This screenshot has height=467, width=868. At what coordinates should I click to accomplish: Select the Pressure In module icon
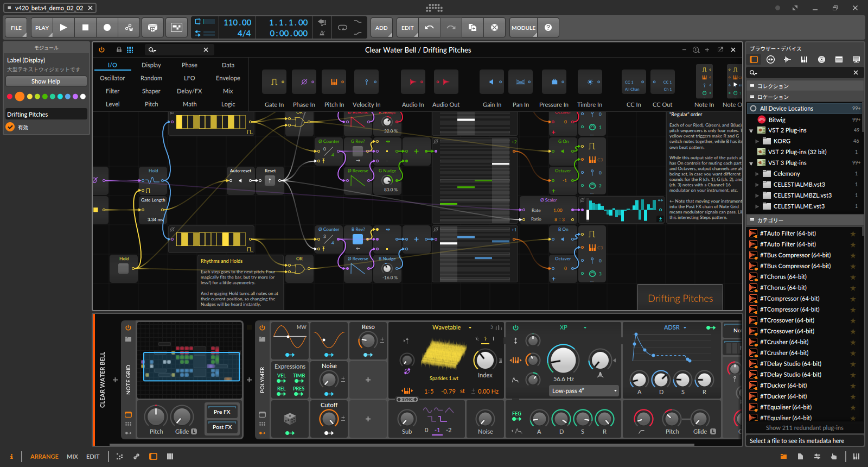pyautogui.click(x=554, y=82)
